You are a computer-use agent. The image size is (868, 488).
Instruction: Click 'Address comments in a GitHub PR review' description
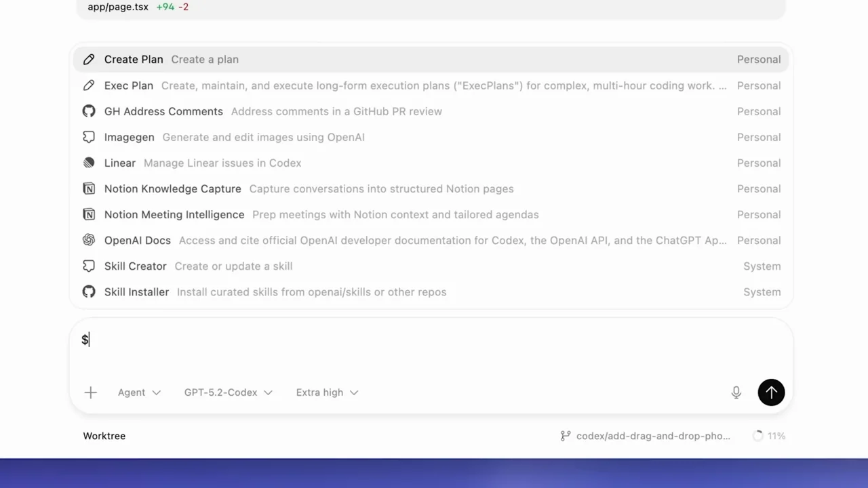336,111
